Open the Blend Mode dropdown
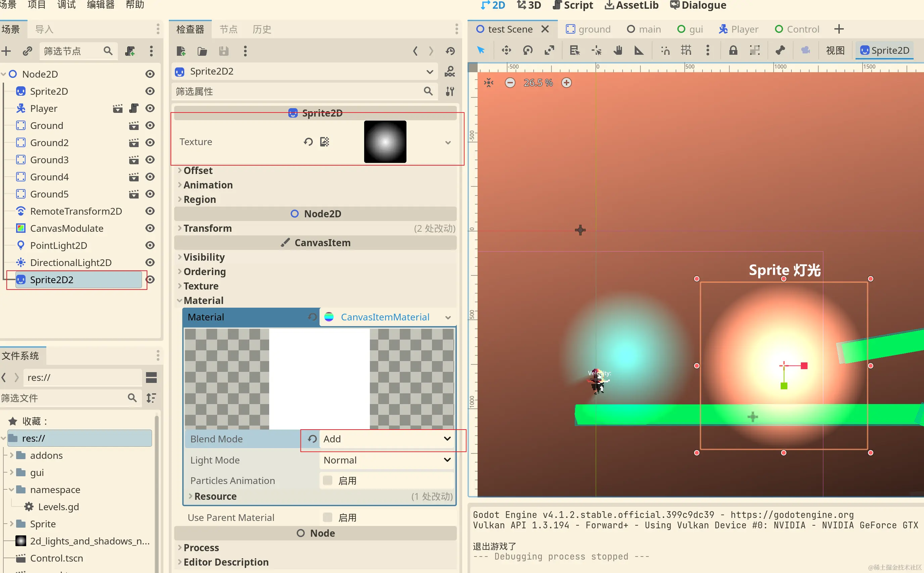 tap(386, 439)
